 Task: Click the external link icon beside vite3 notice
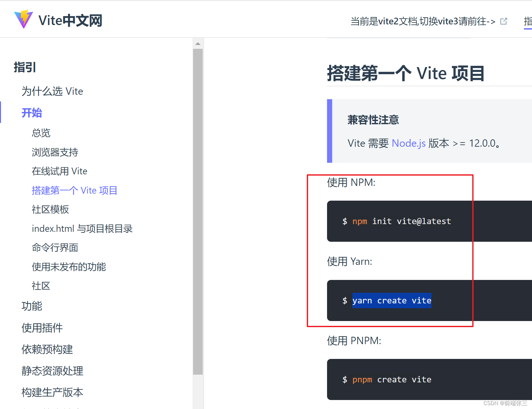click(x=504, y=21)
